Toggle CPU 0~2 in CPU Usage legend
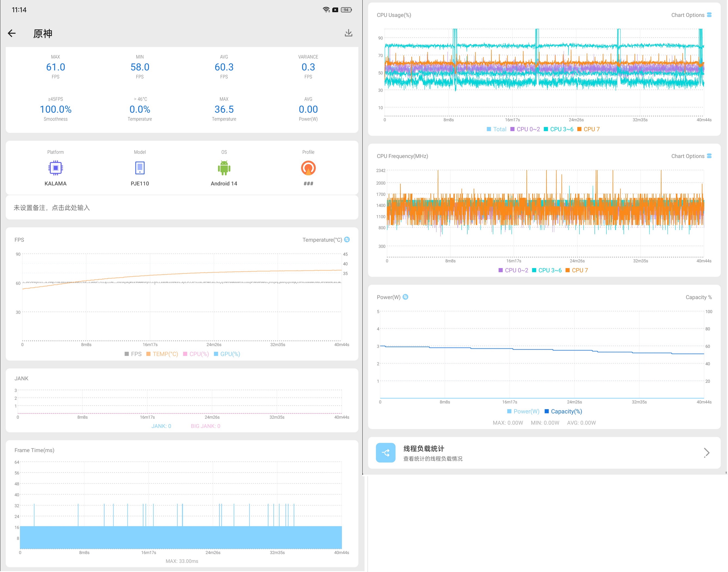The width and height of the screenshot is (728, 572). (x=525, y=129)
